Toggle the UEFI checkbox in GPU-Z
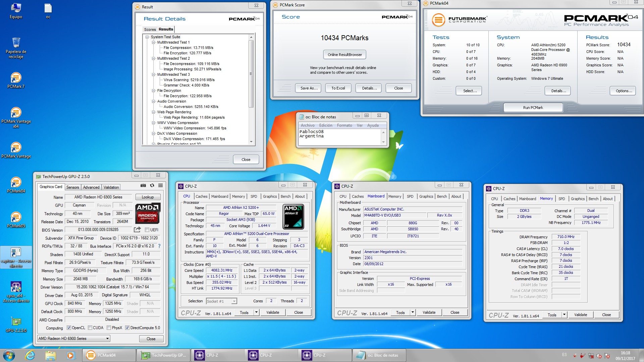 147,230
